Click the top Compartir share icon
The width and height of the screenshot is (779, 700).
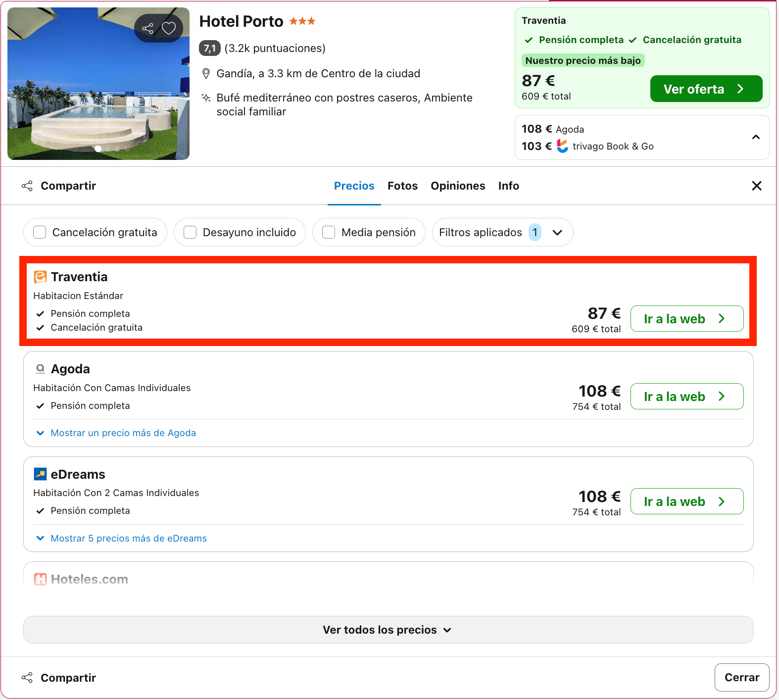(27, 186)
